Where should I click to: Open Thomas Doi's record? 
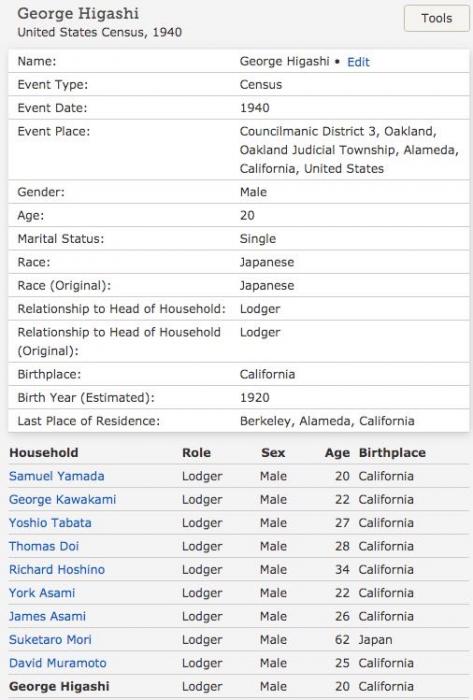coord(44,546)
